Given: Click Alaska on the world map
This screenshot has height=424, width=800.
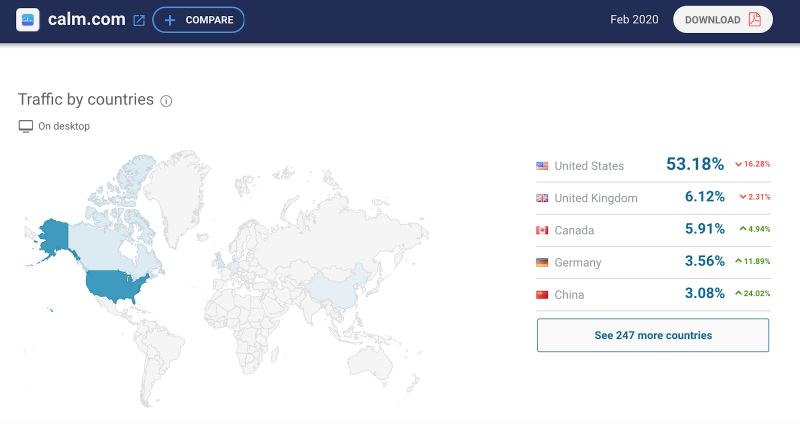Looking at the screenshot, I should (x=54, y=237).
